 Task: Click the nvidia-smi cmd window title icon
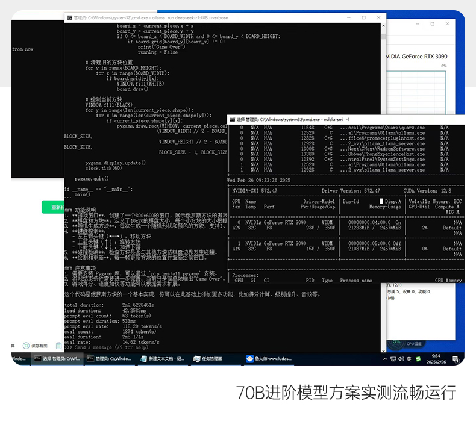click(x=231, y=119)
